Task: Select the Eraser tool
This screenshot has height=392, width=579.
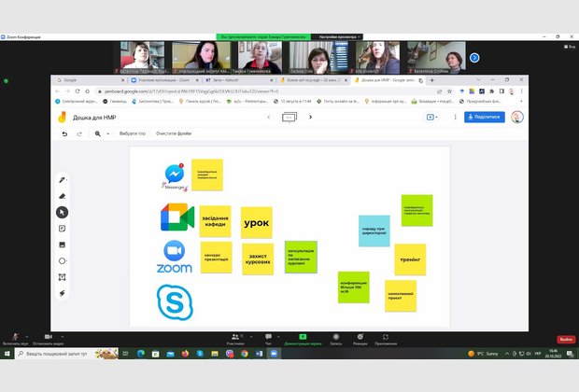Action: coord(63,196)
